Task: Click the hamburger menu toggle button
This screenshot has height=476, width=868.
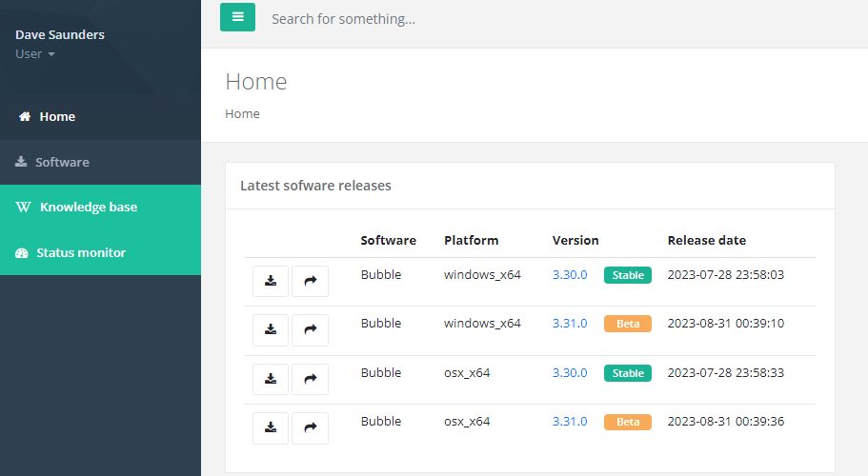Action: tap(237, 17)
